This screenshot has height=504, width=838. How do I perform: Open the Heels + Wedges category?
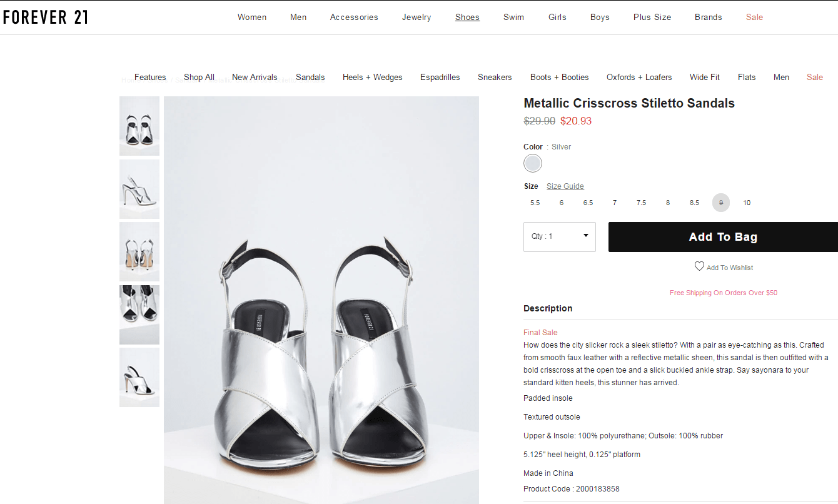point(372,77)
